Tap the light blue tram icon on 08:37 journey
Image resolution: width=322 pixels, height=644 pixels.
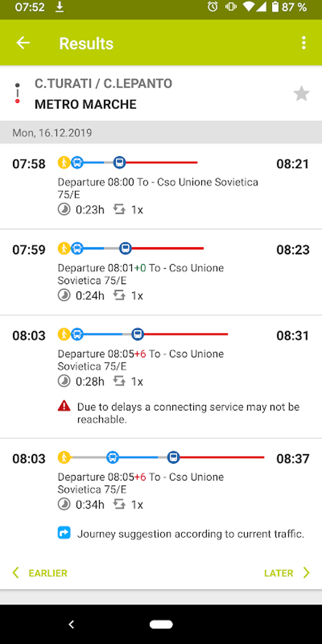pyautogui.click(x=112, y=457)
